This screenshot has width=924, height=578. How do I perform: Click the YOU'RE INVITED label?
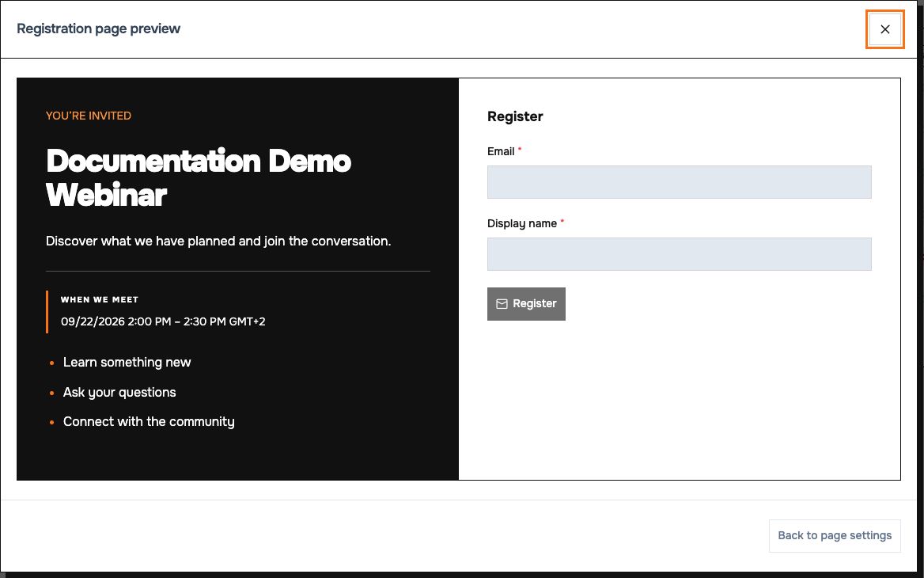89,116
